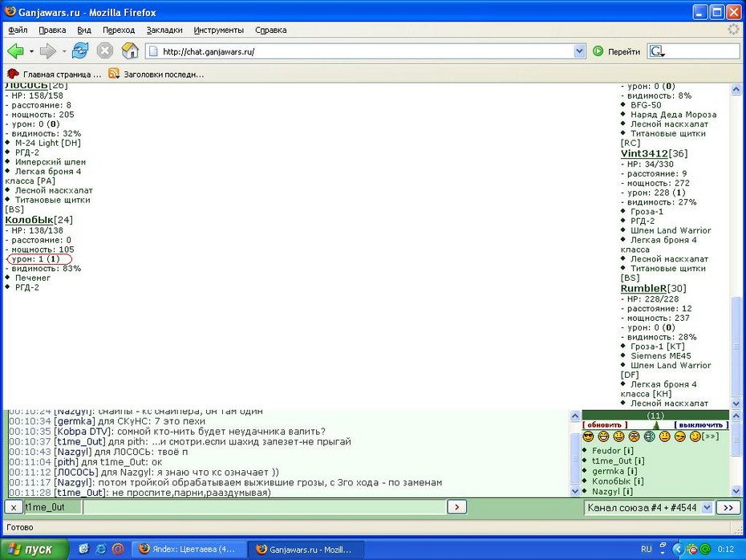Open the search engine selector icon
Viewport: 746px width, 560px height.
coord(657,51)
